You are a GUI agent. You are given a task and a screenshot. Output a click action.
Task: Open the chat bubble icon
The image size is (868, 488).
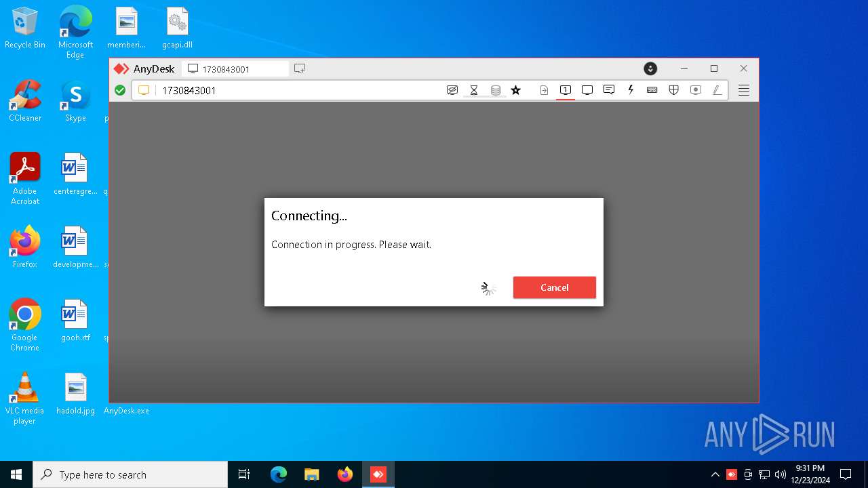tap(609, 90)
